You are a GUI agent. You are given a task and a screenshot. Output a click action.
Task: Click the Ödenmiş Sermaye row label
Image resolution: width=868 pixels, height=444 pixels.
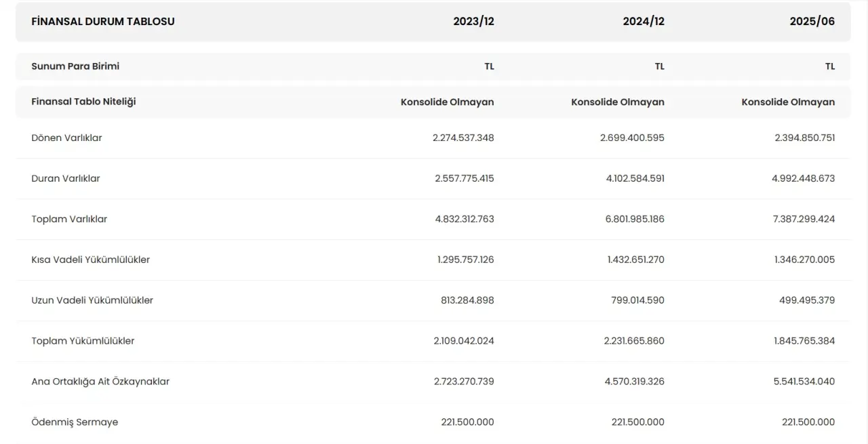click(x=75, y=422)
